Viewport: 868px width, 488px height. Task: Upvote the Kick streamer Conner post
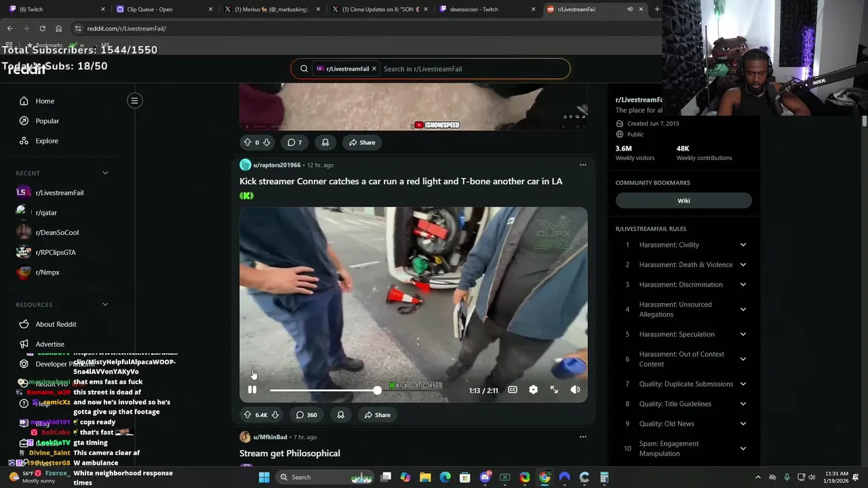pos(248,415)
